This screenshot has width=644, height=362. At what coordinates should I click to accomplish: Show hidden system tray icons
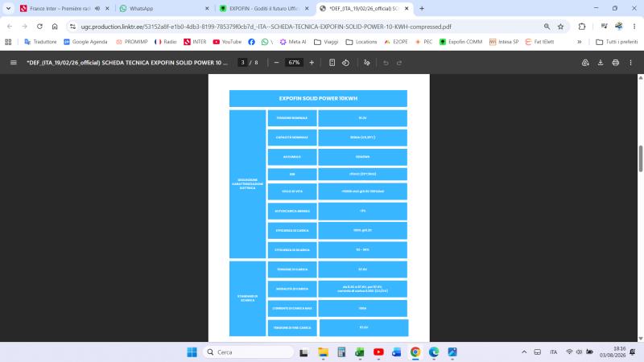[524, 352]
